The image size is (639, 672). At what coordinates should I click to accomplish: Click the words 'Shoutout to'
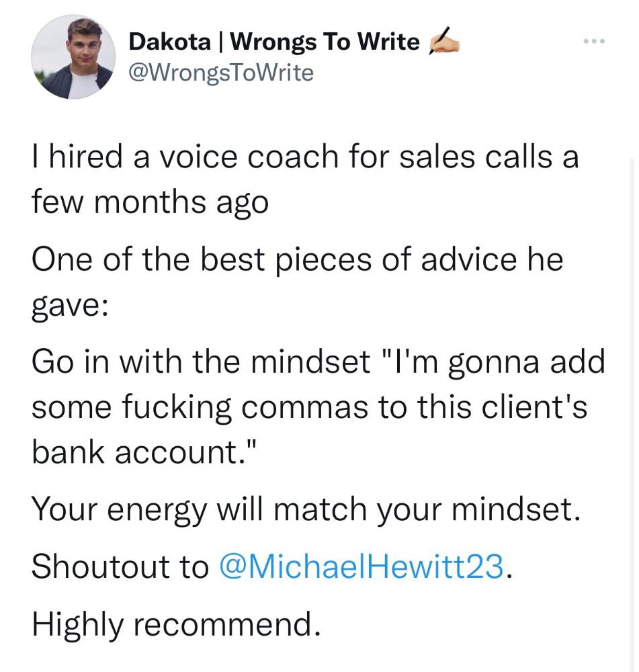[120, 566]
